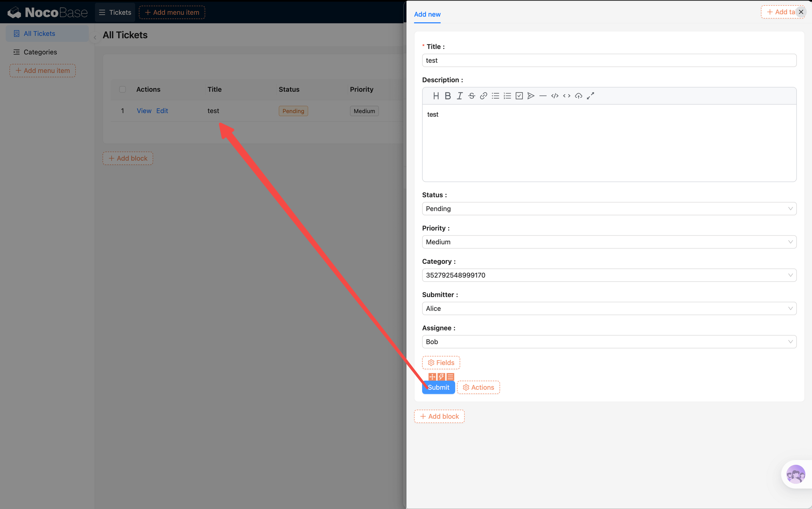
Task: Insert numbered list in Description
Action: click(x=507, y=96)
